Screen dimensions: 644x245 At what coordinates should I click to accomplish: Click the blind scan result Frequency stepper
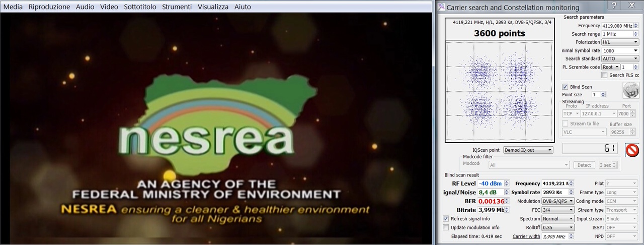pos(570,183)
